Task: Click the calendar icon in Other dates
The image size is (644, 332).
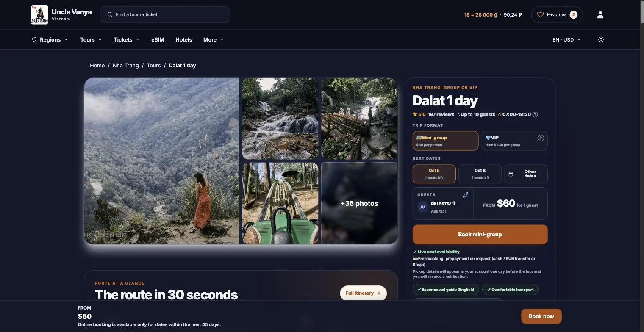Action: click(511, 174)
